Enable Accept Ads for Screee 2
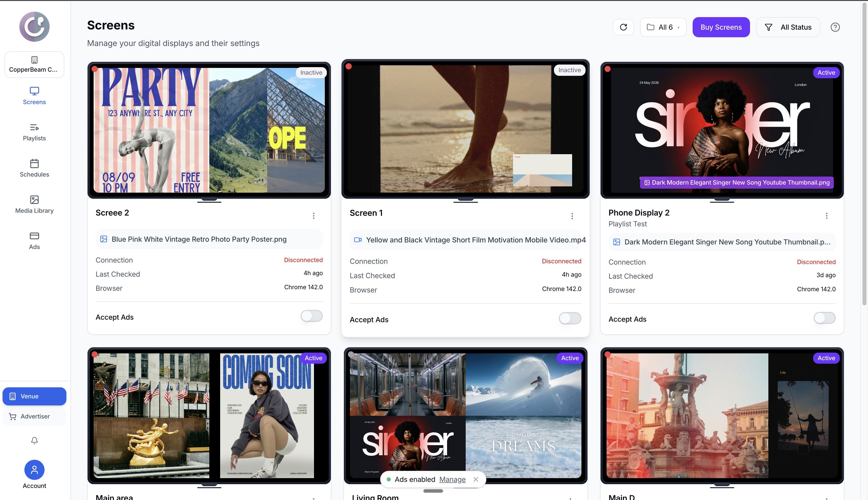Image resolution: width=868 pixels, height=500 pixels. [x=311, y=316]
